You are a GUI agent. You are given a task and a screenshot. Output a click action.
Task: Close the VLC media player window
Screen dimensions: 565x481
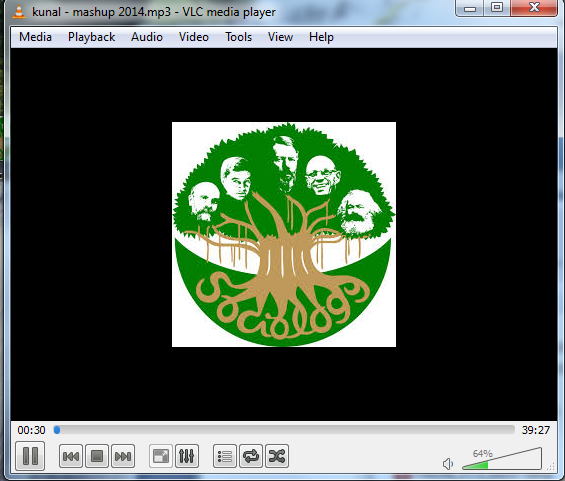(534, 8)
